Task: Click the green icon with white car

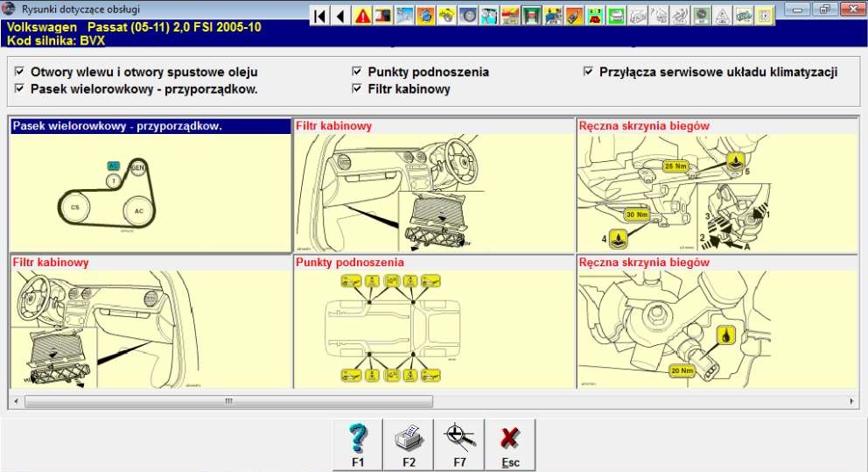Action: 616,16
